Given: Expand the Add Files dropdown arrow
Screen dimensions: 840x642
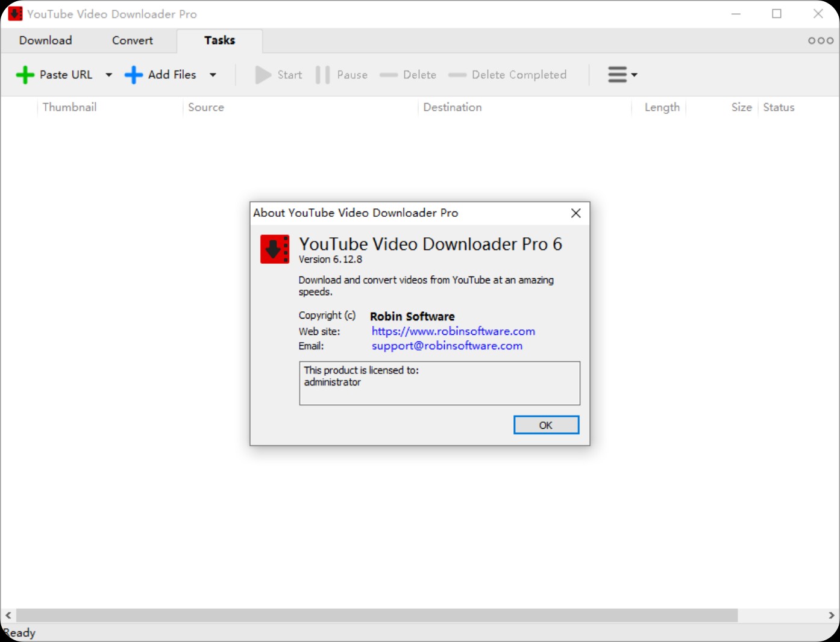Looking at the screenshot, I should pos(213,75).
